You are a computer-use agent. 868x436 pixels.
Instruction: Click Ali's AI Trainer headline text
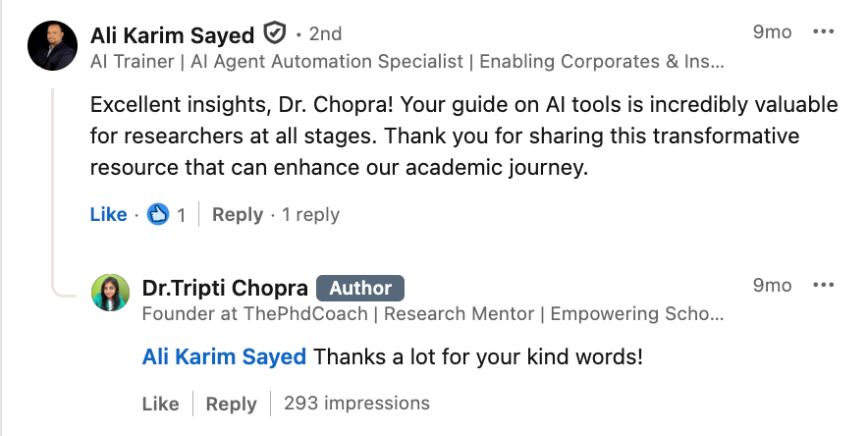coord(407,62)
